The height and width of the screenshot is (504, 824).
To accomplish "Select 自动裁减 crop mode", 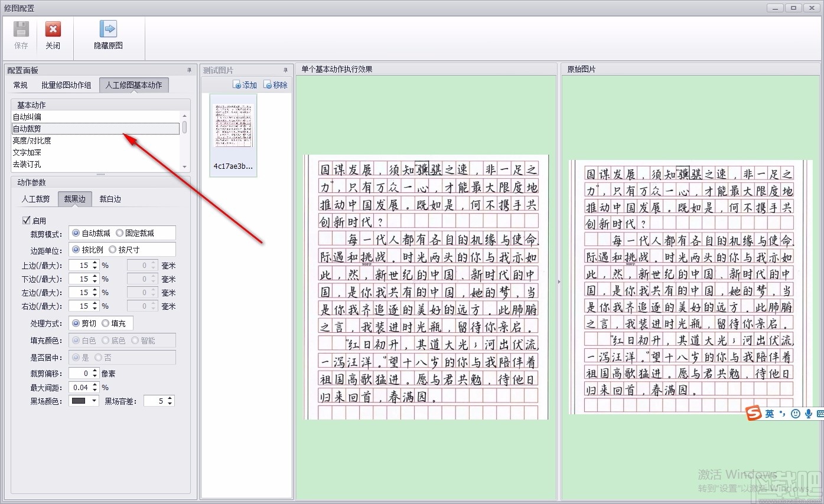I will 92,233.
